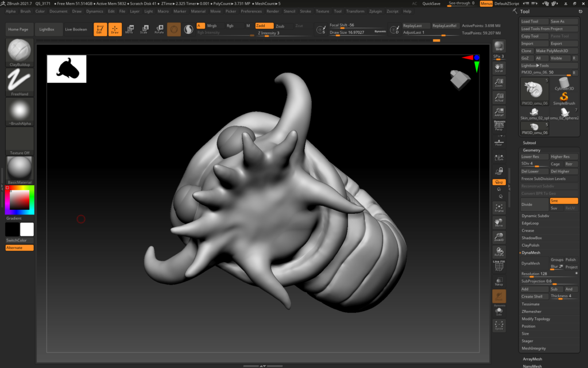Select the Rotate gizmo mode
The height and width of the screenshot is (368, 588).
point(159,29)
